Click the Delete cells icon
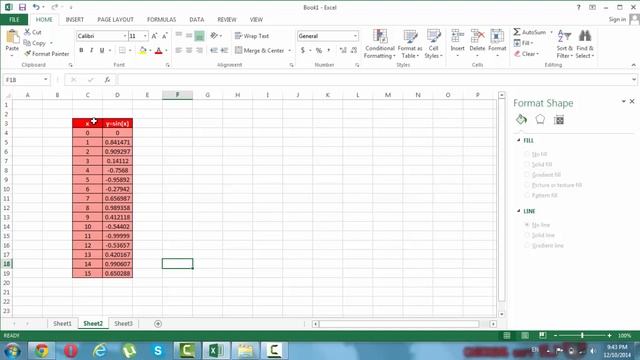This screenshot has height=360, width=640. coord(477,37)
